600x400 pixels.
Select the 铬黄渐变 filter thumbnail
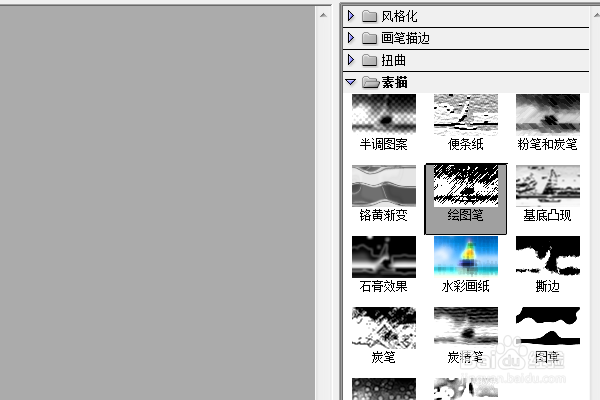click(384, 186)
